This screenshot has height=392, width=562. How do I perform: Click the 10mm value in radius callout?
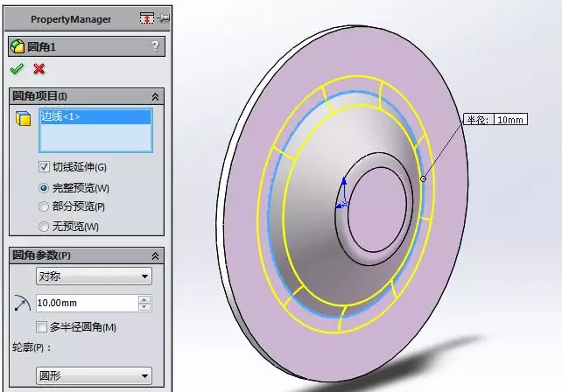click(x=510, y=120)
